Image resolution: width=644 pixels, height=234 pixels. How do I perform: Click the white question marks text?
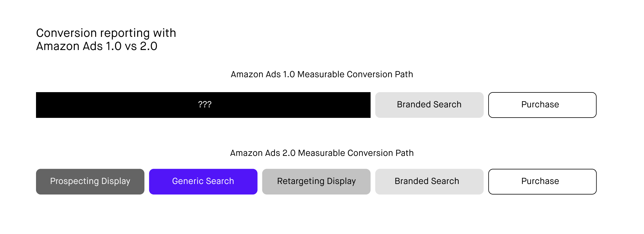pos(205,104)
